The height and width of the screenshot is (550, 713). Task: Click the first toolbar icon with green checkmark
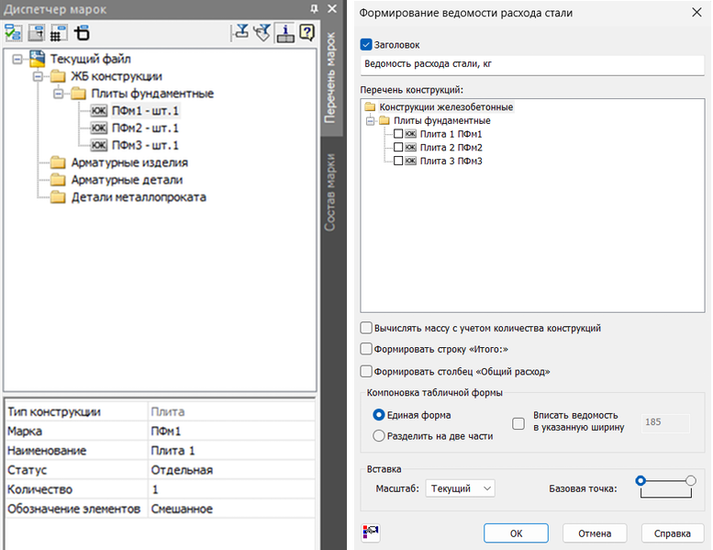13,32
